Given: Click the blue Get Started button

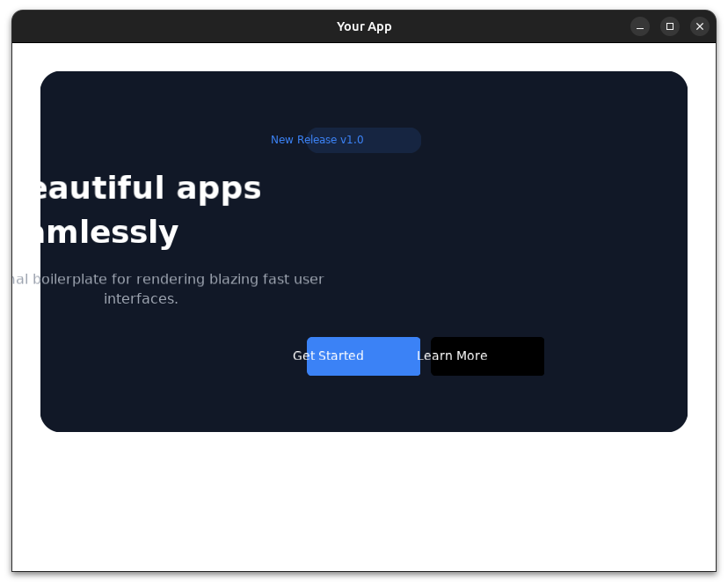Looking at the screenshot, I should tap(363, 356).
